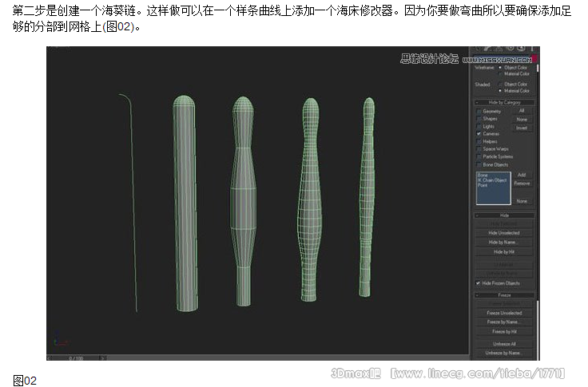
Task: Select Wireframe Object Color radio option
Action: click(x=500, y=68)
